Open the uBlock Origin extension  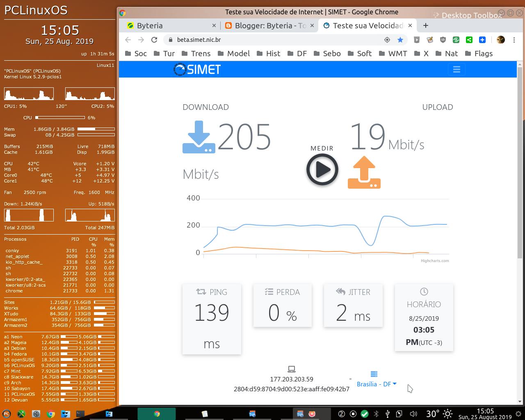pyautogui.click(x=443, y=40)
